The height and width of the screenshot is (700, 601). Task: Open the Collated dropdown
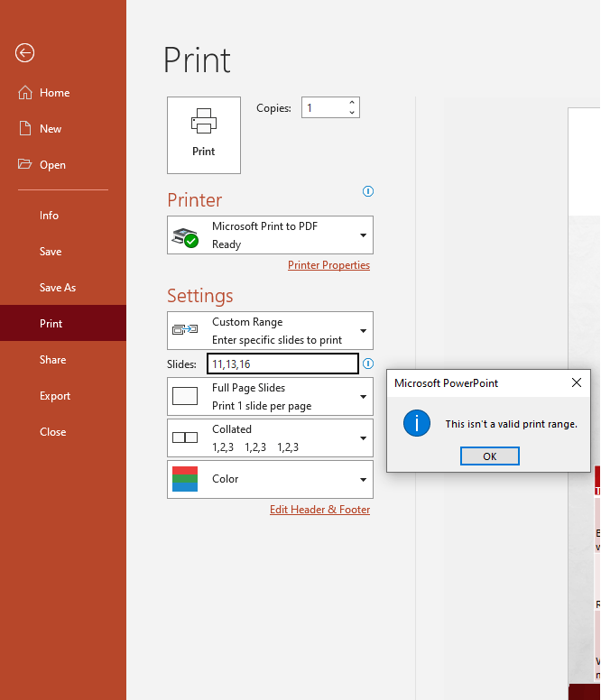270,437
